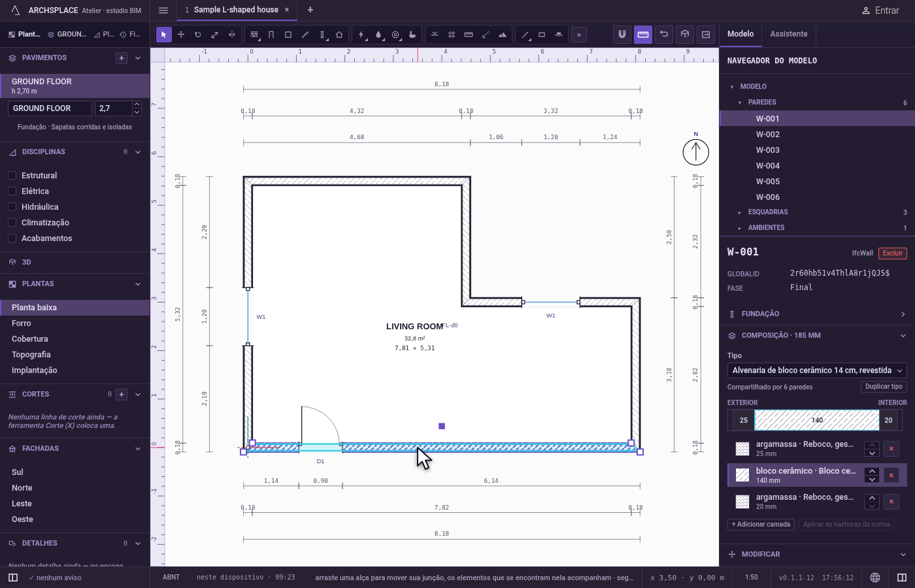Image resolution: width=915 pixels, height=588 pixels.
Task: Activate the move tool
Action: click(x=181, y=35)
